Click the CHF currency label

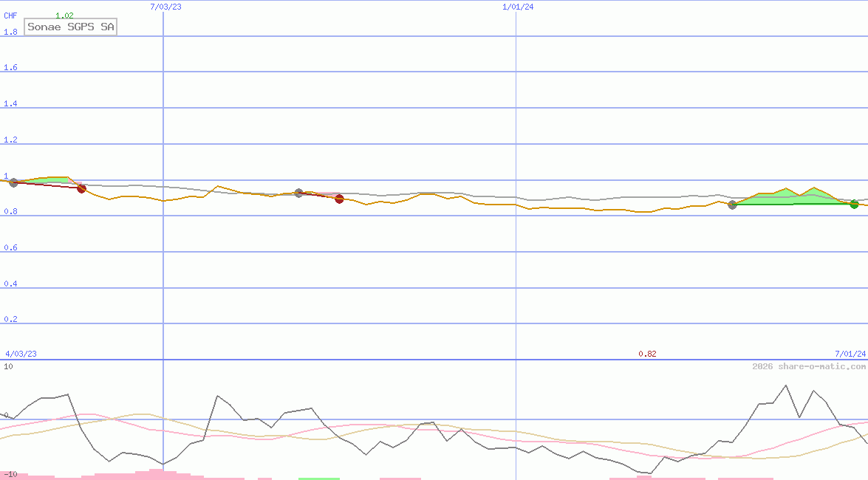10,16
